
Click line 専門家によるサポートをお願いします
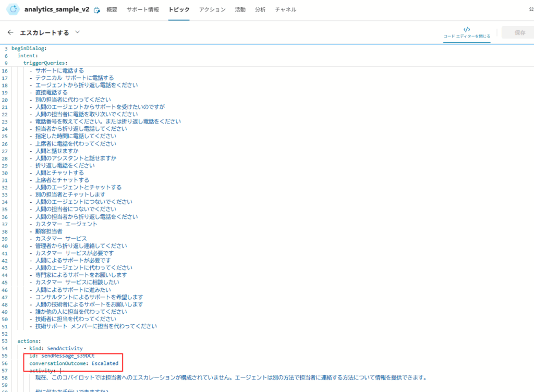click(x=81, y=275)
